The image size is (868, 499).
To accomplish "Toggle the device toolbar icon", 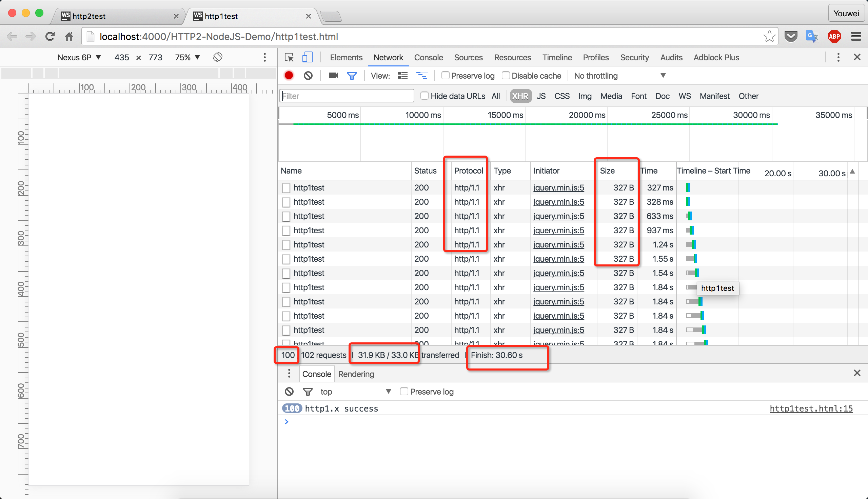I will tap(307, 57).
